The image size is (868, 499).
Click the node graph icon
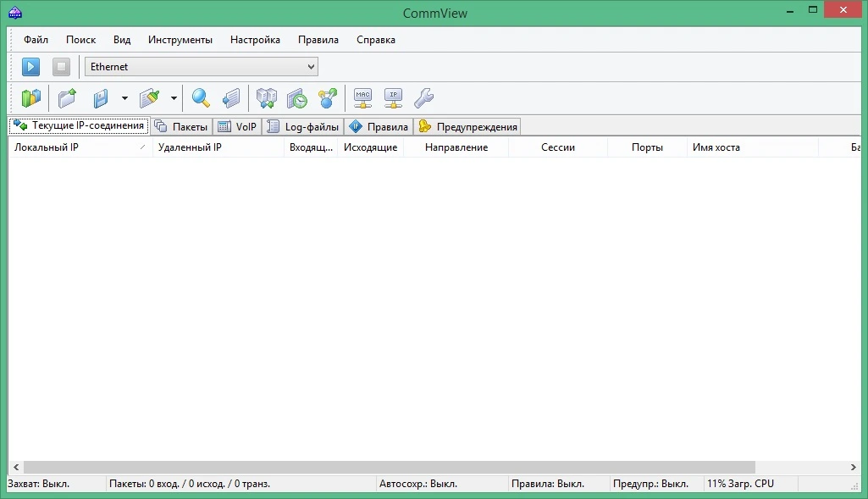pos(328,98)
